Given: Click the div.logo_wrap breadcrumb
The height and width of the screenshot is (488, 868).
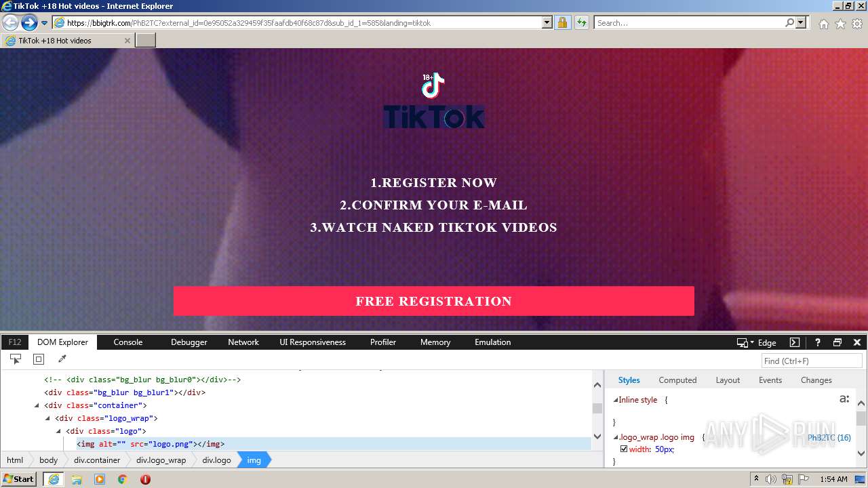Looking at the screenshot, I should pos(161,460).
